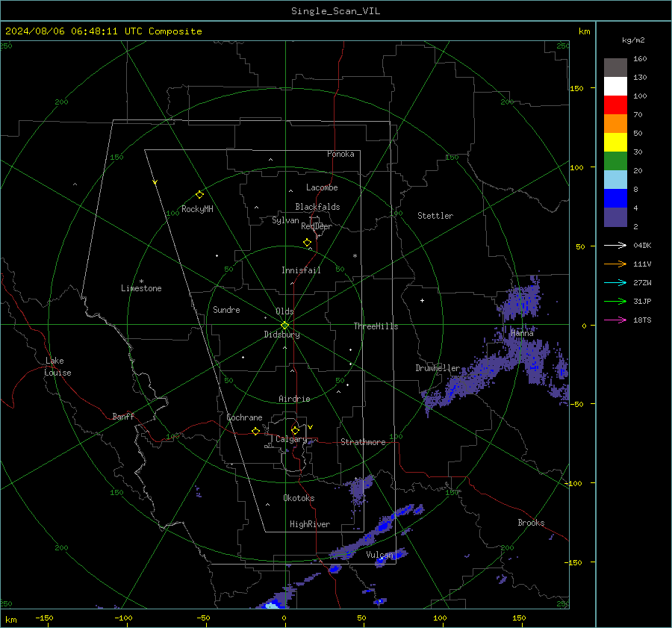Click the white 130 kg/m2 color swatch

click(x=615, y=87)
